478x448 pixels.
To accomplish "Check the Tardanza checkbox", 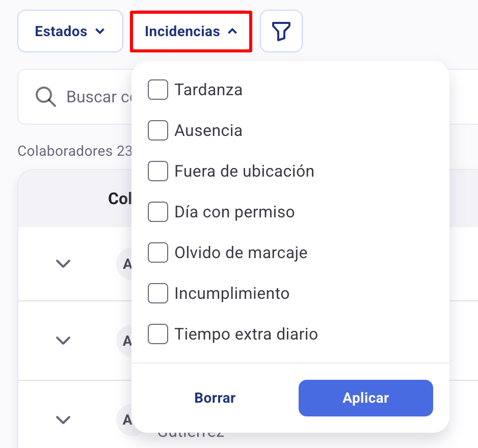I will [x=158, y=90].
